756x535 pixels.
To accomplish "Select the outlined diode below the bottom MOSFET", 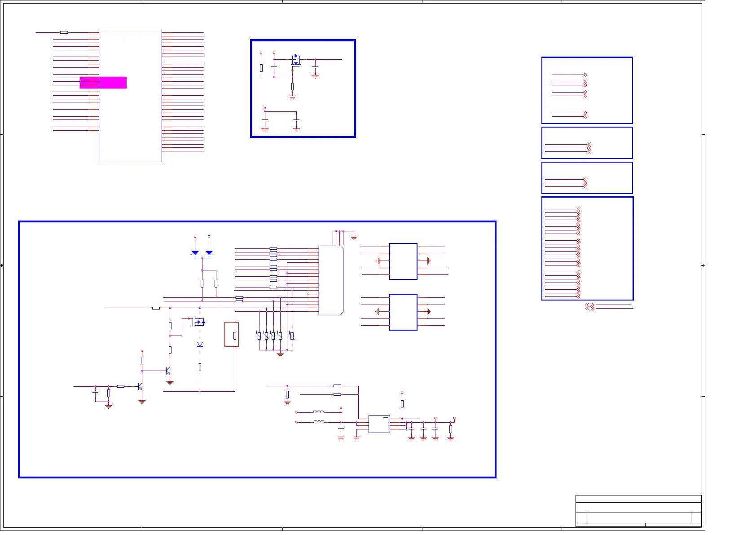I will [x=200, y=345].
